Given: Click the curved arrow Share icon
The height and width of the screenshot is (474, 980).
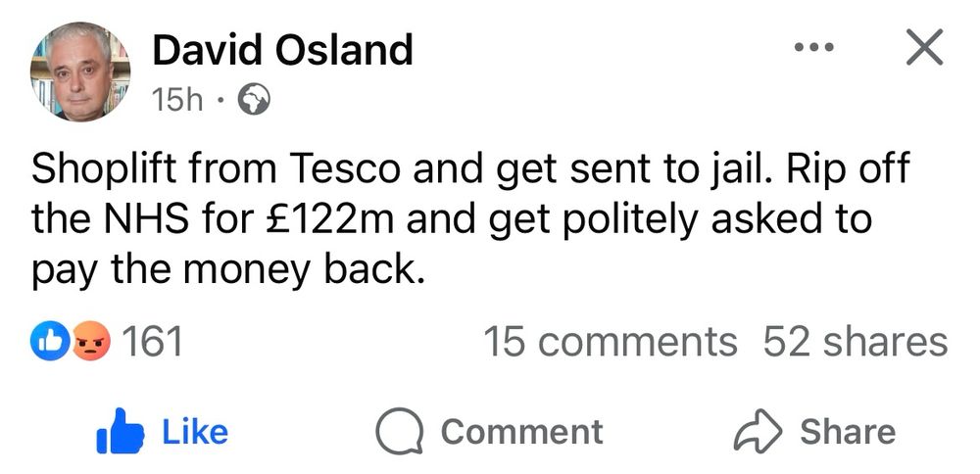Looking at the screenshot, I should pyautogui.click(x=760, y=432).
